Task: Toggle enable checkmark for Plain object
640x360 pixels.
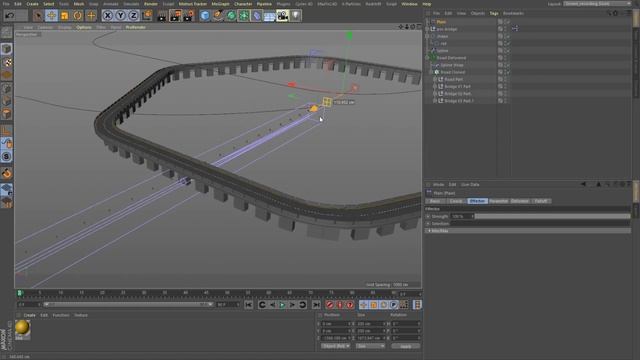Action: [x=509, y=22]
